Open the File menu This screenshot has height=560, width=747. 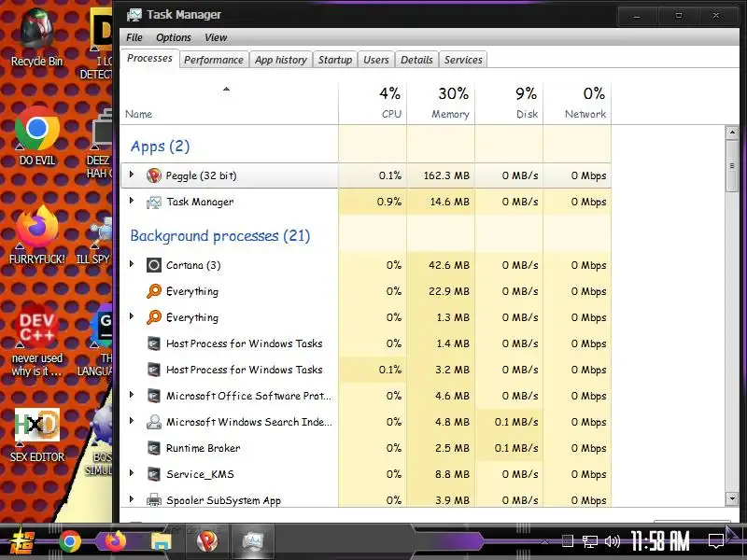coord(134,37)
